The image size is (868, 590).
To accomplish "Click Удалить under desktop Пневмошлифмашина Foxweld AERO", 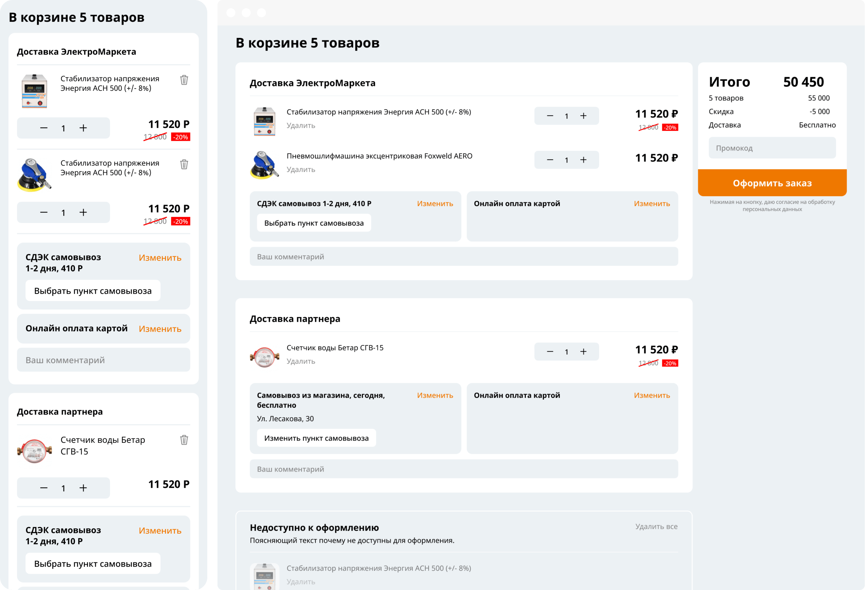I will tap(301, 169).
